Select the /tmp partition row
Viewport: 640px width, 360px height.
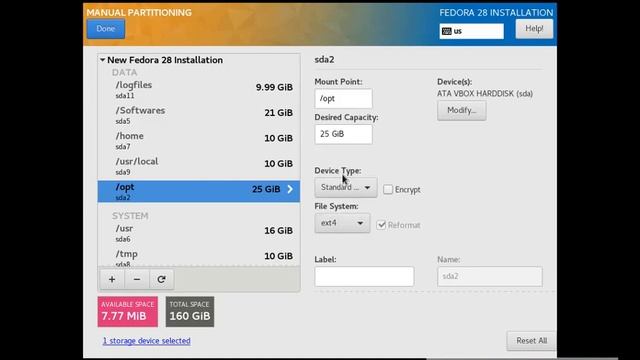(x=199, y=258)
